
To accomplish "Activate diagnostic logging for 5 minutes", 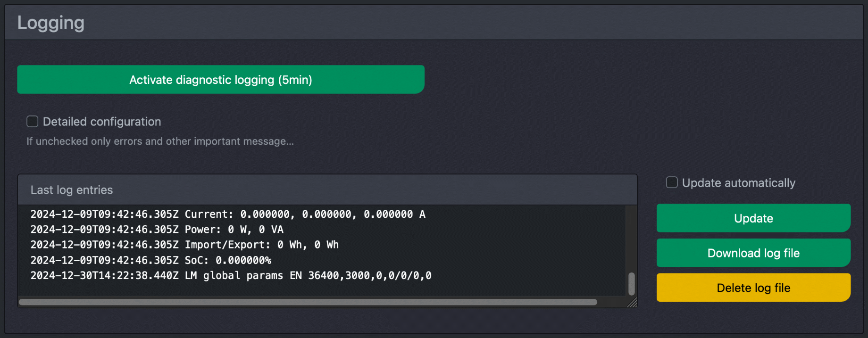I will tap(220, 79).
